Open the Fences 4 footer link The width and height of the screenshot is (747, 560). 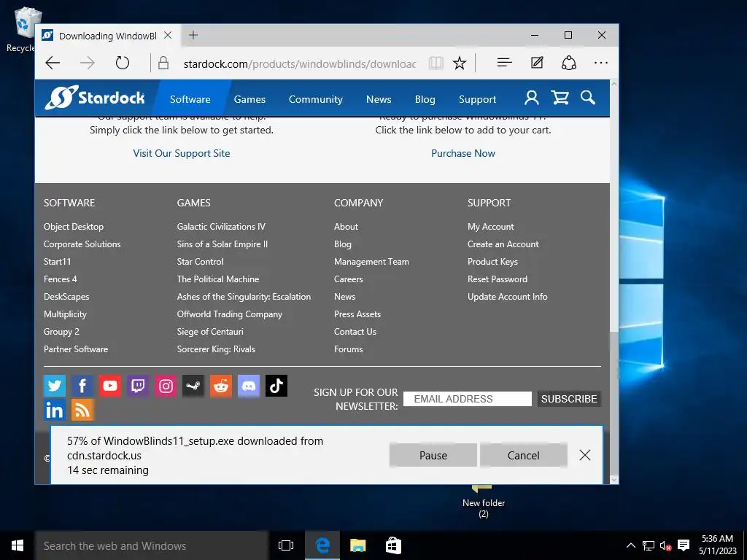[60, 279]
